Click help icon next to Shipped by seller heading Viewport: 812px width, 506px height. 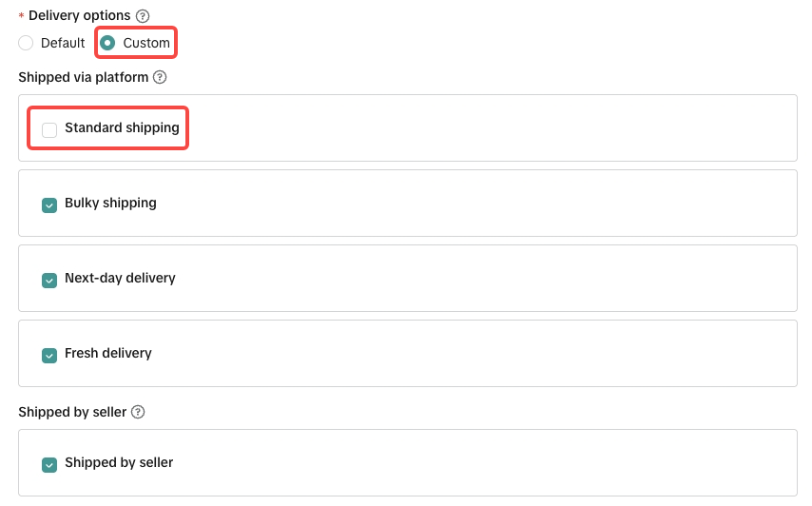click(138, 412)
